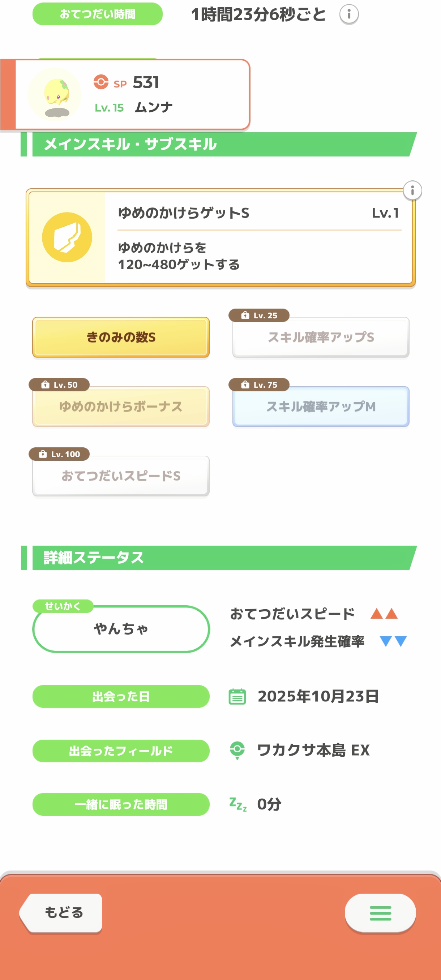
Task: Tap the Lv. 25 lock badge
Action: coord(259,315)
